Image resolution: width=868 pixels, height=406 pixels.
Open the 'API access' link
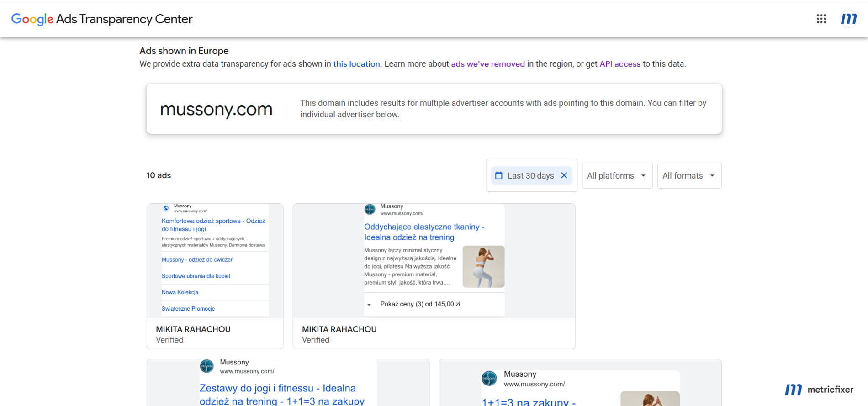click(620, 64)
